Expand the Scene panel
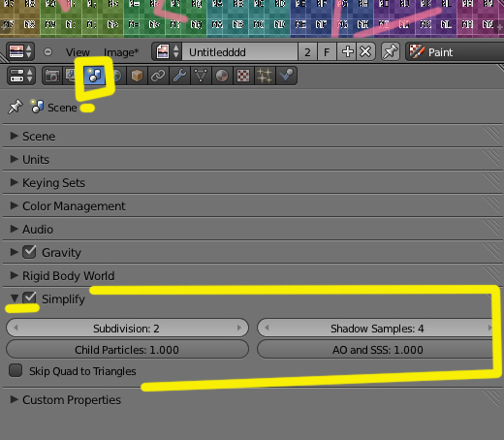Screen dimensions: 504x440 [14, 136]
